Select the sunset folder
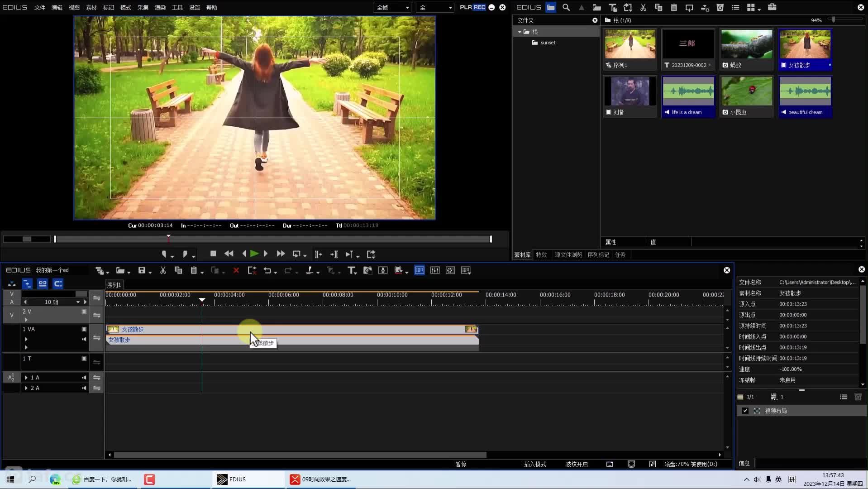The image size is (868, 489). pyautogui.click(x=548, y=43)
